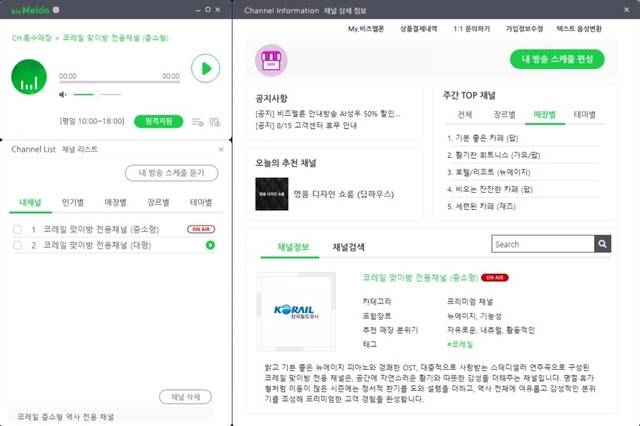Viewport: 640px width, 426px height.
Task: Click the bizMelon logo
Action: click(x=31, y=10)
